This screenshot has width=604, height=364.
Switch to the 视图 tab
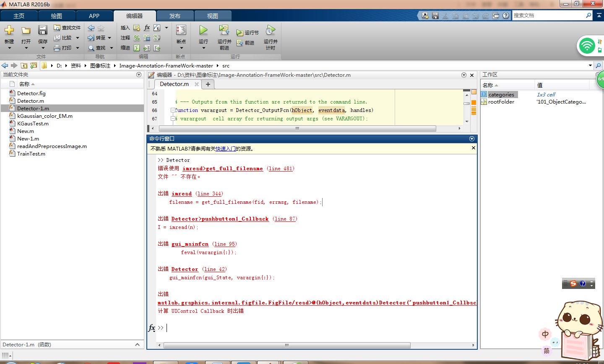(213, 16)
